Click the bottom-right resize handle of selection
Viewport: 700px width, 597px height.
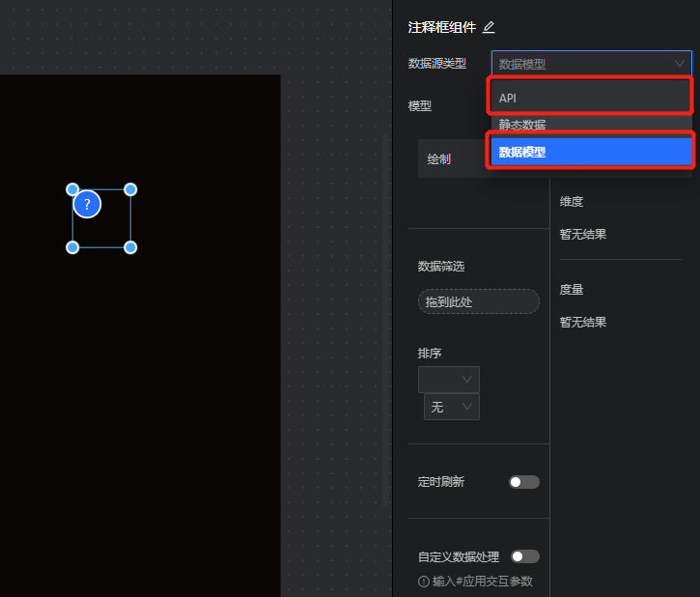tap(130, 247)
